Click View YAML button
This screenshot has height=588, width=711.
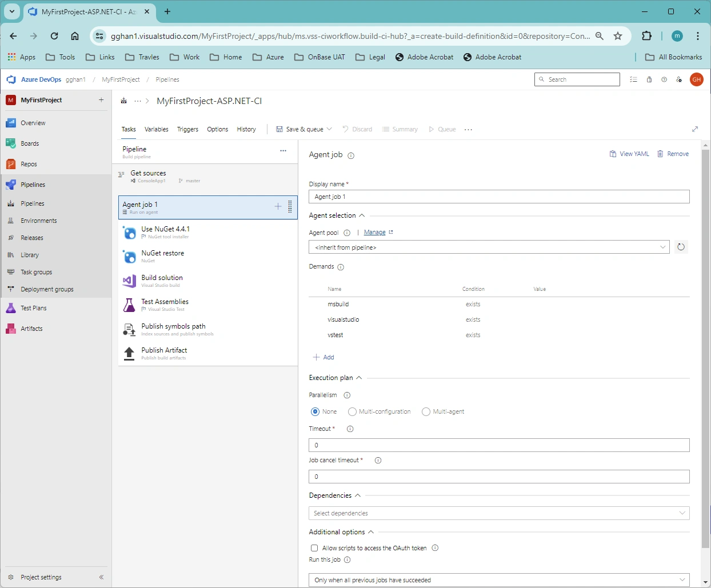[629, 154]
